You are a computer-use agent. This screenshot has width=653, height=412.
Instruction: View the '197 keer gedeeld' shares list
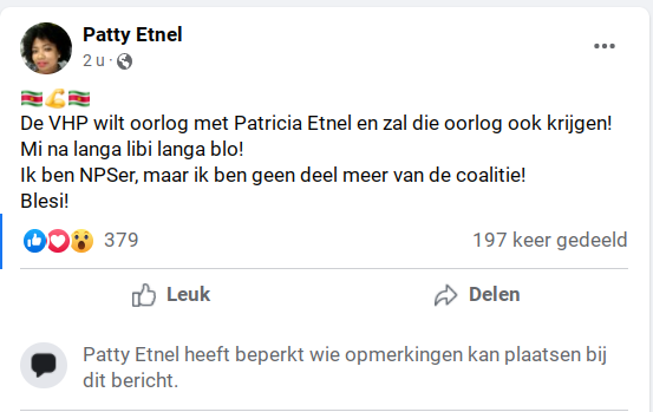(550, 240)
